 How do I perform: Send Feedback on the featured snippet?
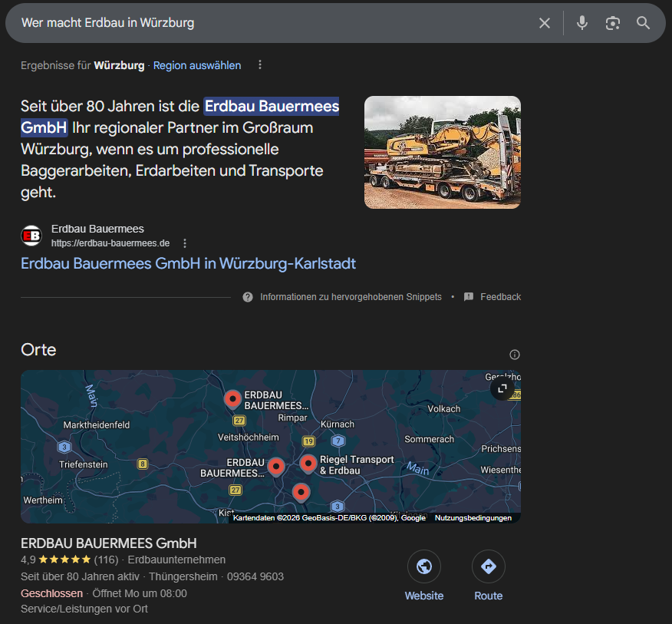pos(492,297)
